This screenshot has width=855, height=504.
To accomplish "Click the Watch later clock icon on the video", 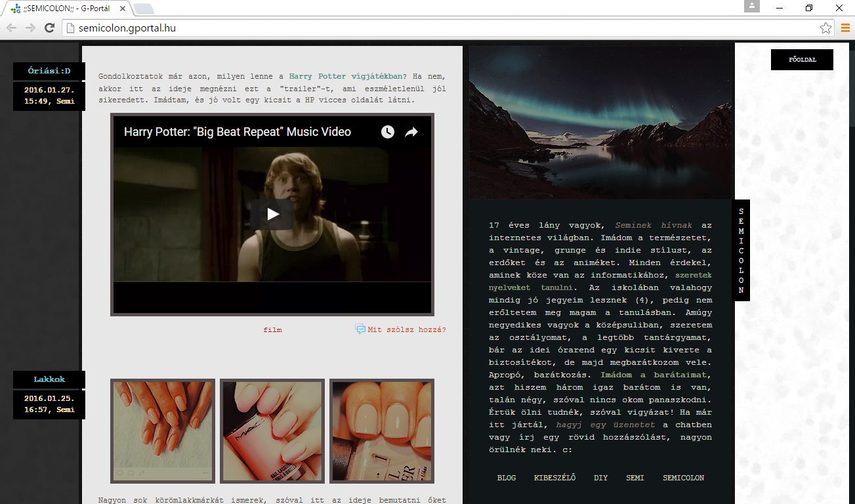I will [388, 132].
